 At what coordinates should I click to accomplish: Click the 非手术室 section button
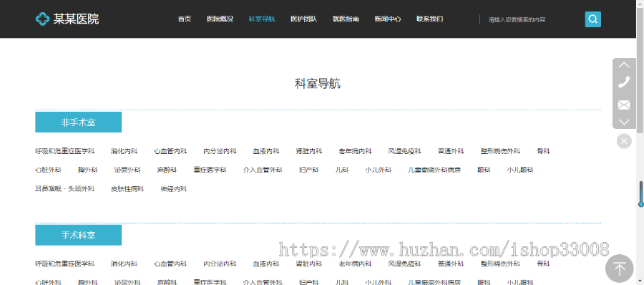click(79, 122)
